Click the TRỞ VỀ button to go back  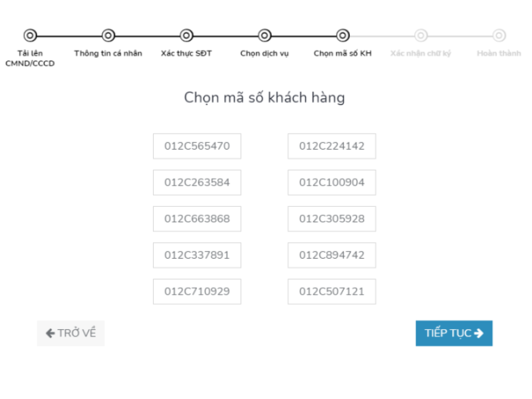pos(70,332)
